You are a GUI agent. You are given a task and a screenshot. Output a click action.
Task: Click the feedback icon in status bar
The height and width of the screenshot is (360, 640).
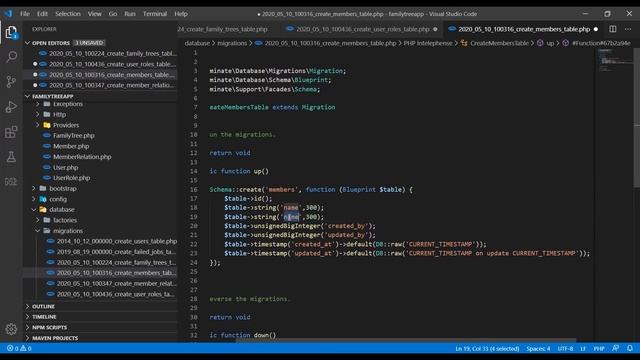(616, 349)
